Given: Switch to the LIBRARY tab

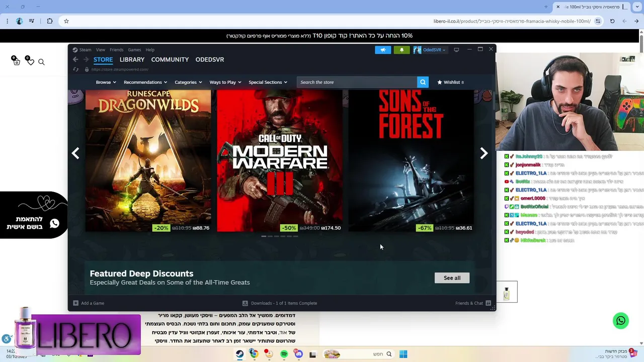Looking at the screenshot, I should (x=132, y=59).
